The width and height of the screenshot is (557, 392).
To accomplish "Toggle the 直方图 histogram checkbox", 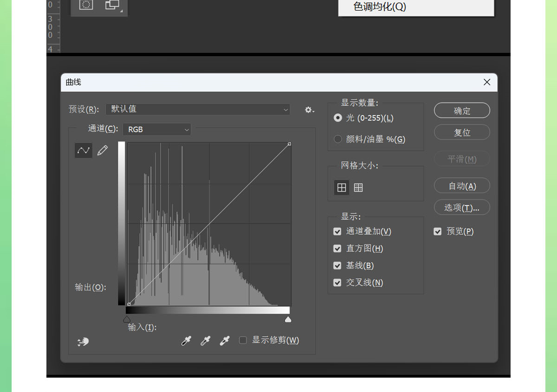I will (337, 249).
